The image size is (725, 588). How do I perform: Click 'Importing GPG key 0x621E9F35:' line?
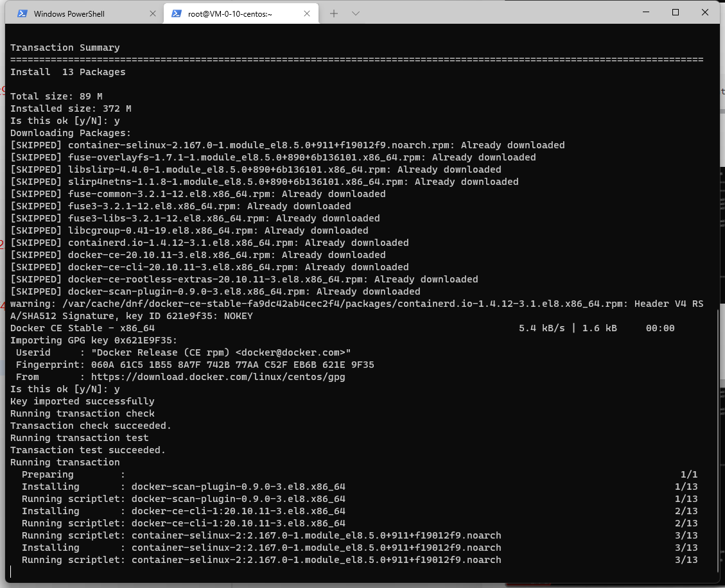[x=94, y=341]
